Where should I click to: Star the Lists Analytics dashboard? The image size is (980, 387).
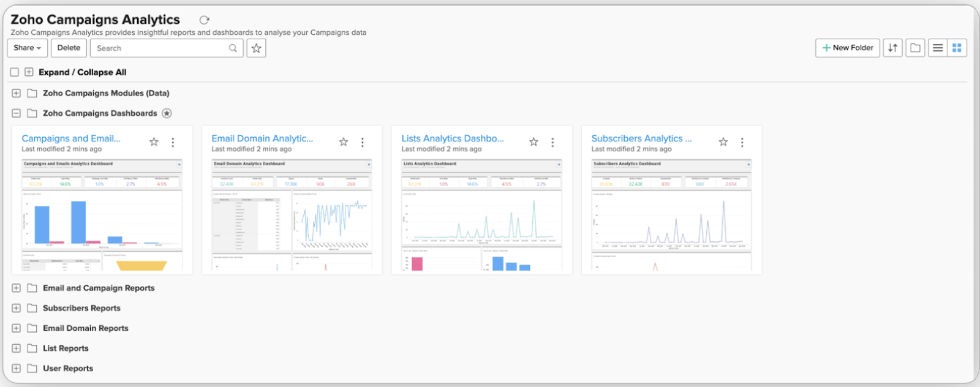533,142
